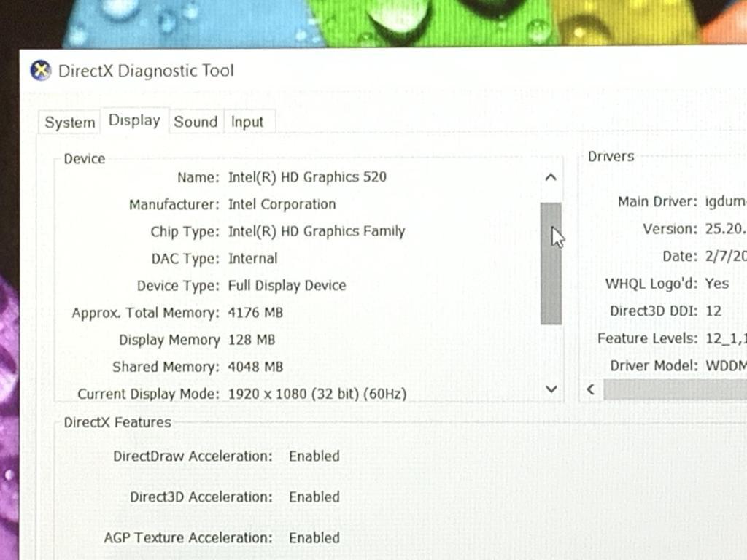Screen dimensions: 747x560
Task: Click the "WHQL Logo'd:" label
Action: (x=651, y=284)
